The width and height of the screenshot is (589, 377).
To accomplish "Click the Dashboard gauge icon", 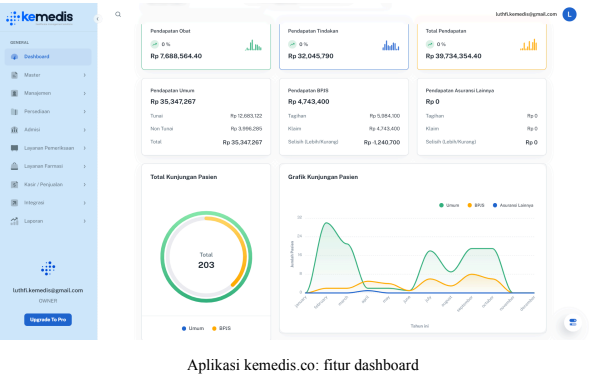I will (14, 57).
